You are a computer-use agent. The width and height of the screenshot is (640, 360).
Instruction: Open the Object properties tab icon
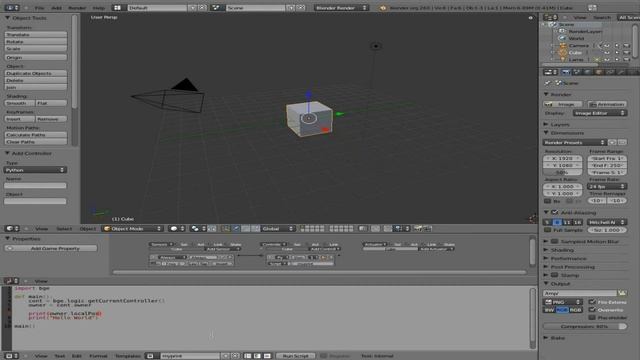[x=599, y=72]
